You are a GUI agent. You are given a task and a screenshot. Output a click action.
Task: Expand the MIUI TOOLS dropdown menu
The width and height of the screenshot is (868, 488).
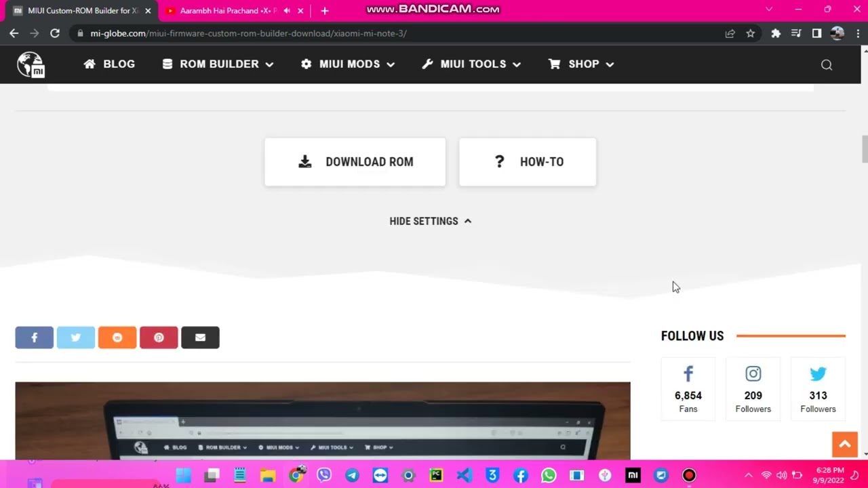[471, 64]
